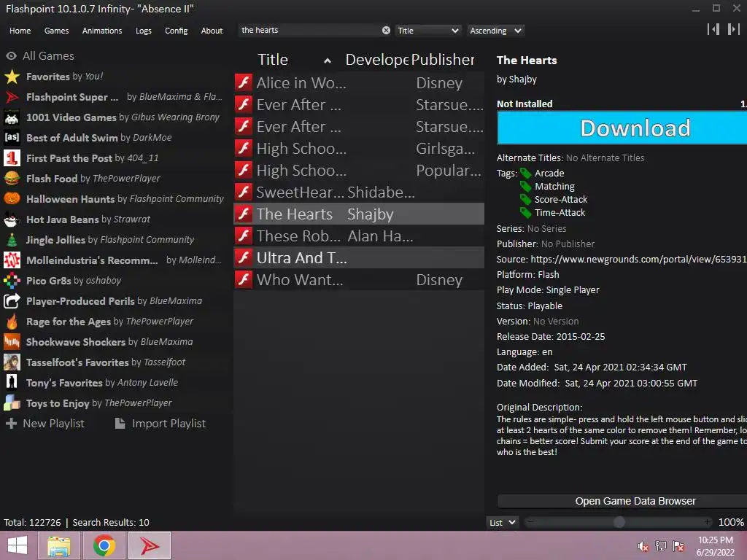Click the Rage for the Ages flame icon
747x560 pixels.
(12, 322)
